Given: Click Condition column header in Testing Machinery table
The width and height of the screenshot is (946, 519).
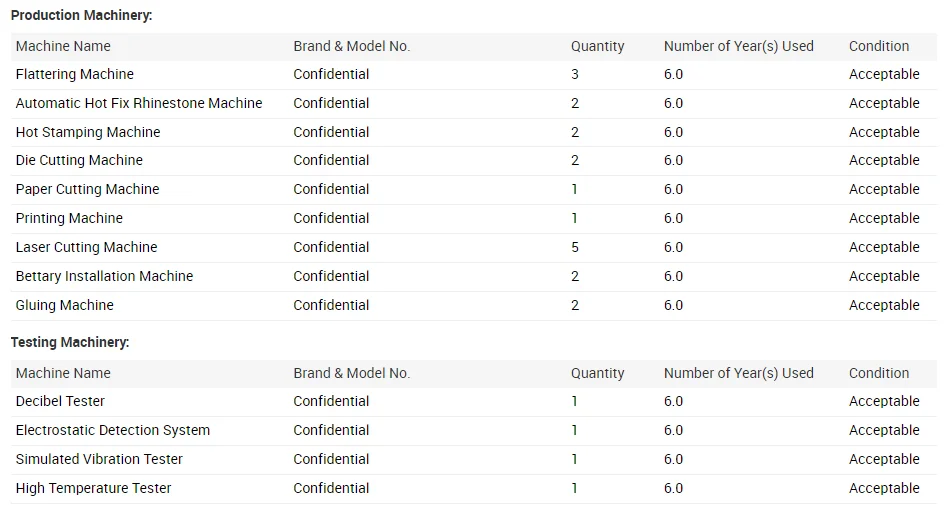Looking at the screenshot, I should pyautogui.click(x=879, y=373).
